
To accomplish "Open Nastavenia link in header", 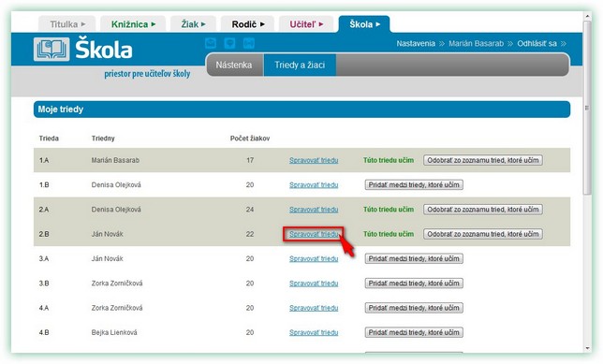I will (x=416, y=43).
